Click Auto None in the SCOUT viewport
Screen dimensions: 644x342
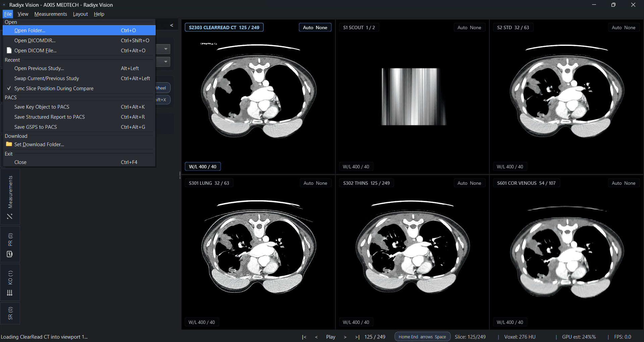[x=469, y=27]
